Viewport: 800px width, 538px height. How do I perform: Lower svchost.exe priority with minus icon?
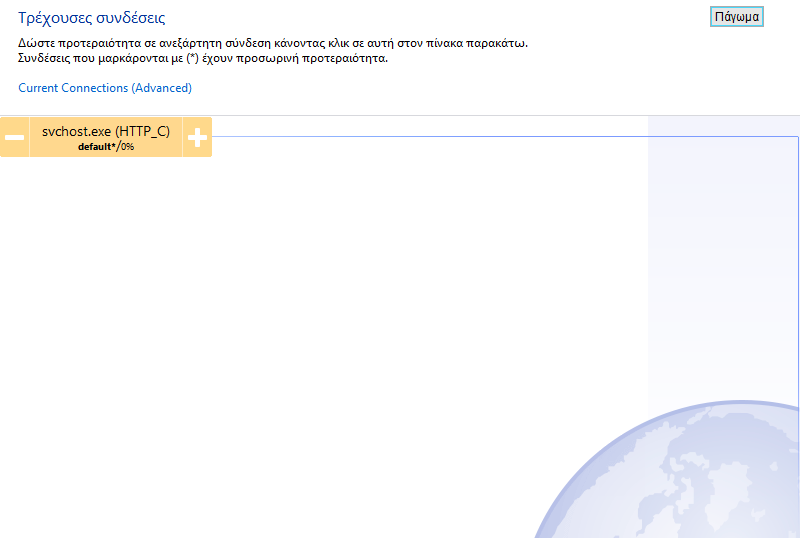[x=15, y=137]
